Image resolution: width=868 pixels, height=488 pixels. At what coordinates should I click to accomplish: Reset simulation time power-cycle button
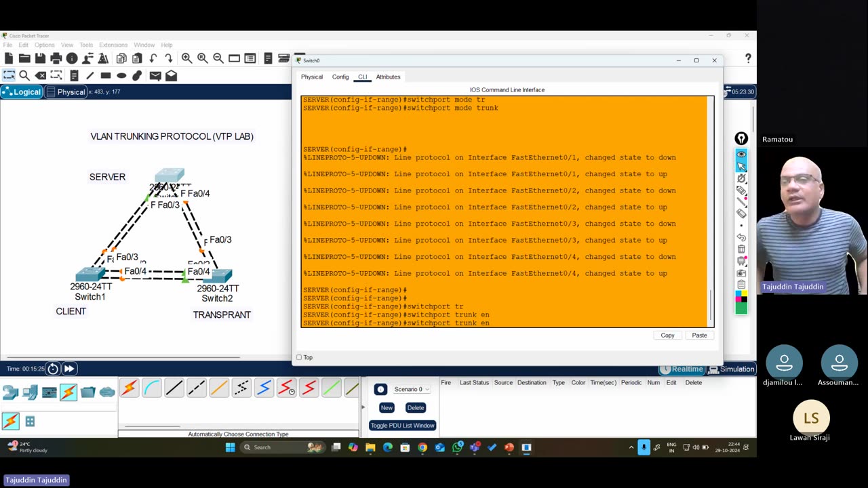pyautogui.click(x=53, y=369)
